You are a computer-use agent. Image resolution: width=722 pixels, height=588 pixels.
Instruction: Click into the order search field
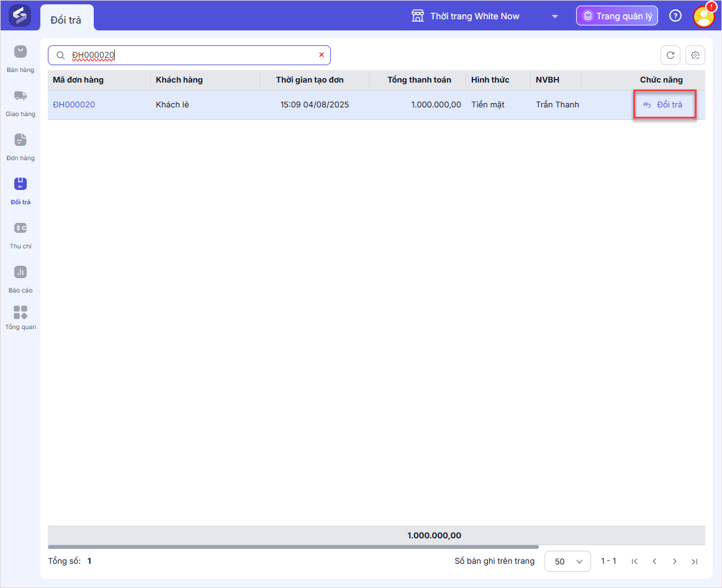click(x=189, y=55)
